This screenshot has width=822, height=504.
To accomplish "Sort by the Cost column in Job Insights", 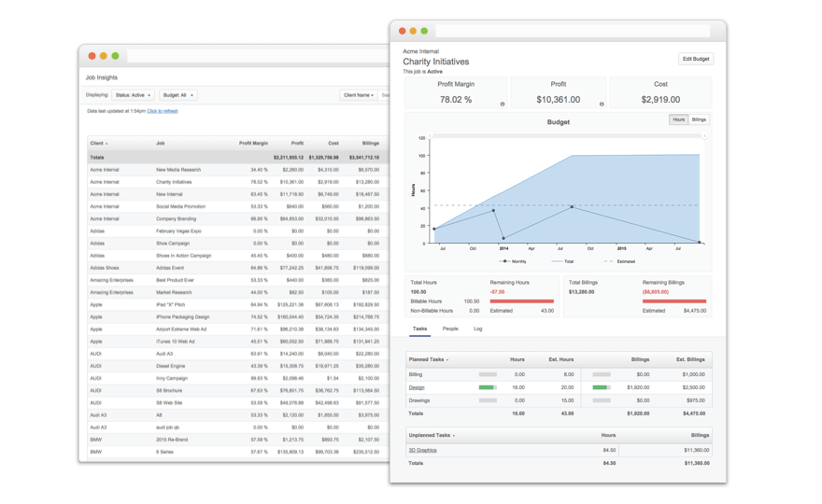I will point(333,143).
